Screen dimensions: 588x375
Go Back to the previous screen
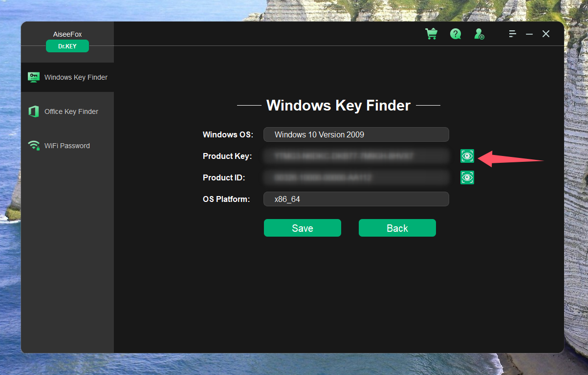click(397, 228)
